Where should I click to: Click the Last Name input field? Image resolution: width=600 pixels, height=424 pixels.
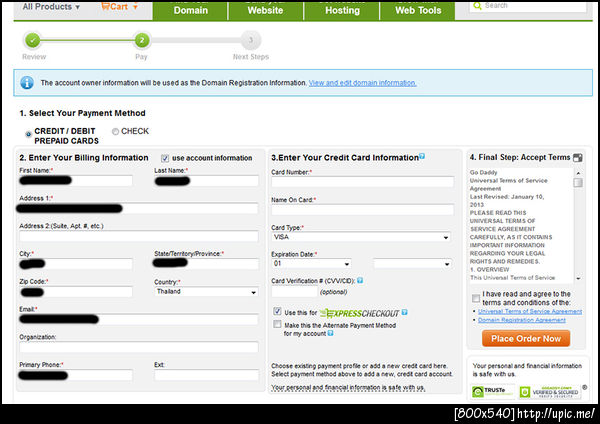[206, 181]
